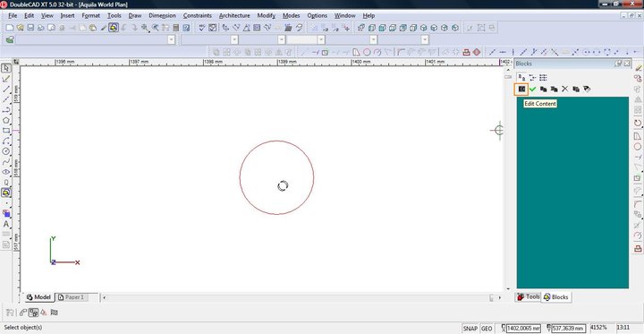Toggle the Blocks panel auto-hide pin
644x334 pixels.
(x=618, y=64)
